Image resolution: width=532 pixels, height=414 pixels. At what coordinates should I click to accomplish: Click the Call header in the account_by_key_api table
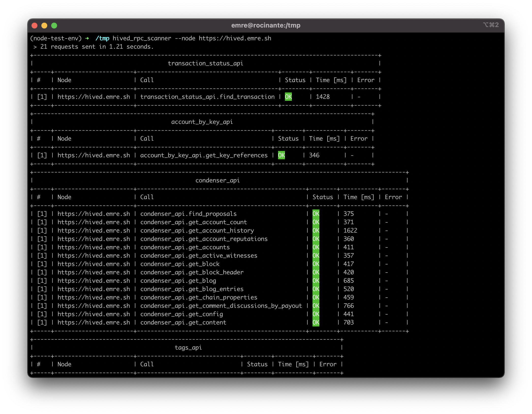pyautogui.click(x=147, y=139)
